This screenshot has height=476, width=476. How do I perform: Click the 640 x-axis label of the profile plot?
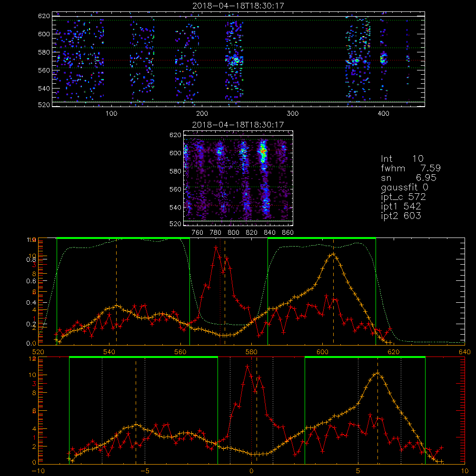click(465, 352)
